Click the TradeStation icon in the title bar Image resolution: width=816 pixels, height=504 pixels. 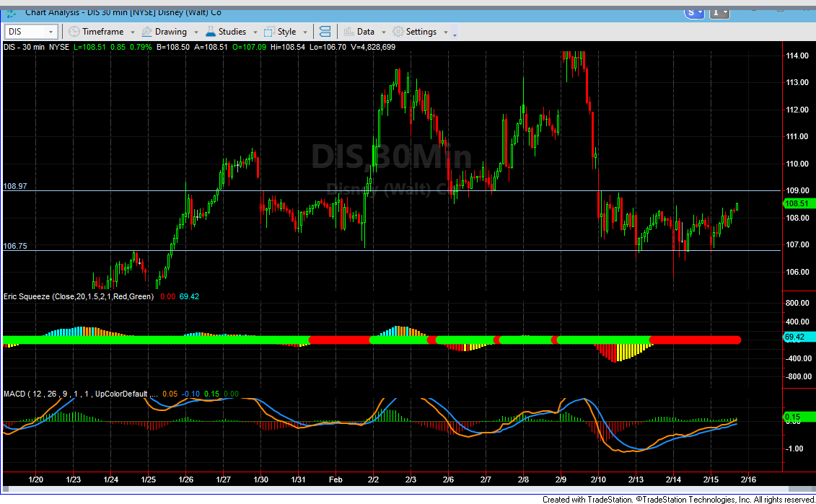click(12, 12)
